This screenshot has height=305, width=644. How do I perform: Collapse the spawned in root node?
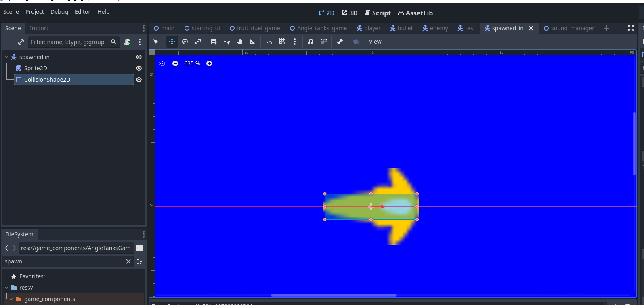tap(6, 57)
